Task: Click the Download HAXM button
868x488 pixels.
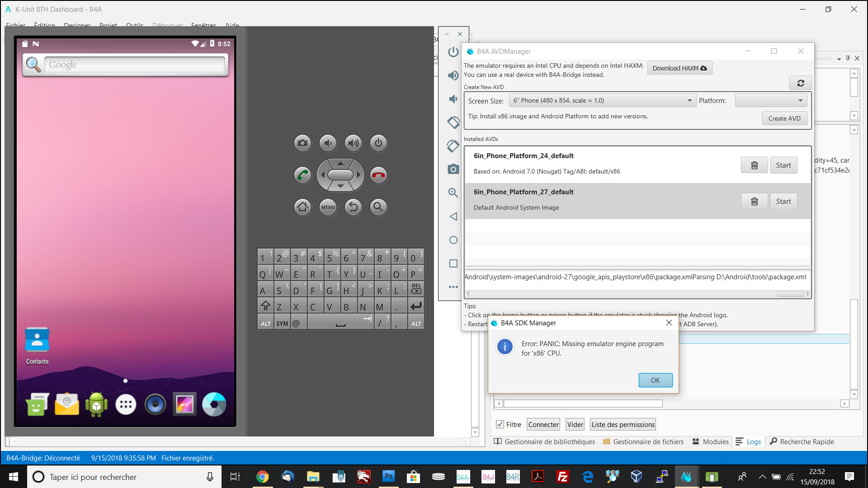Action: click(x=679, y=68)
